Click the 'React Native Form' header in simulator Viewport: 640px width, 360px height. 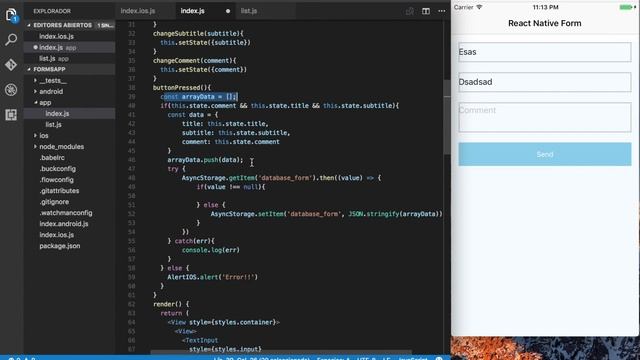[x=544, y=23]
